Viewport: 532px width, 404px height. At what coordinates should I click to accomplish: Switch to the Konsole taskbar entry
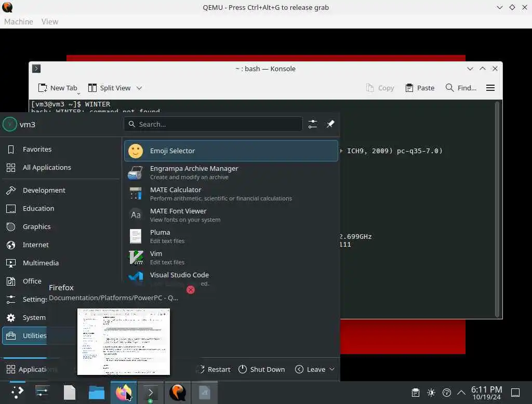(x=150, y=393)
